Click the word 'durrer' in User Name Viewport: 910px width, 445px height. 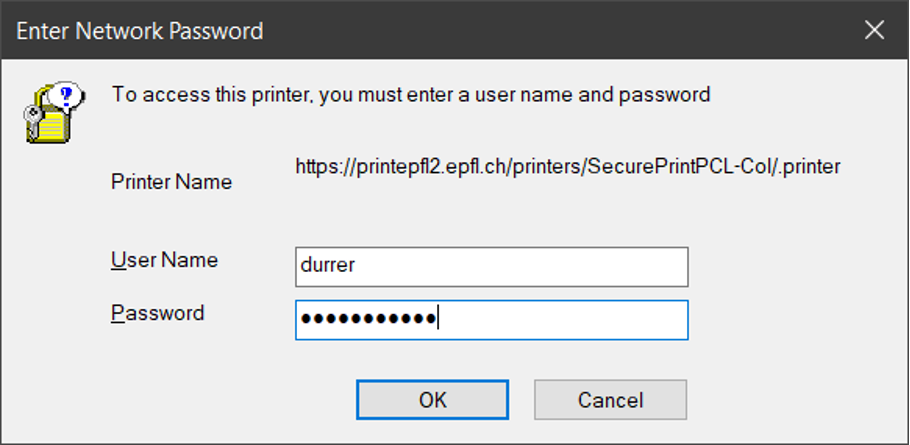point(324,267)
